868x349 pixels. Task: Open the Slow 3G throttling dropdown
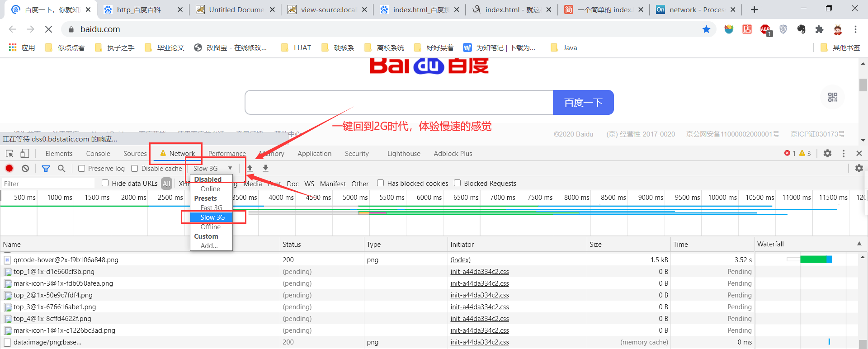(x=212, y=168)
